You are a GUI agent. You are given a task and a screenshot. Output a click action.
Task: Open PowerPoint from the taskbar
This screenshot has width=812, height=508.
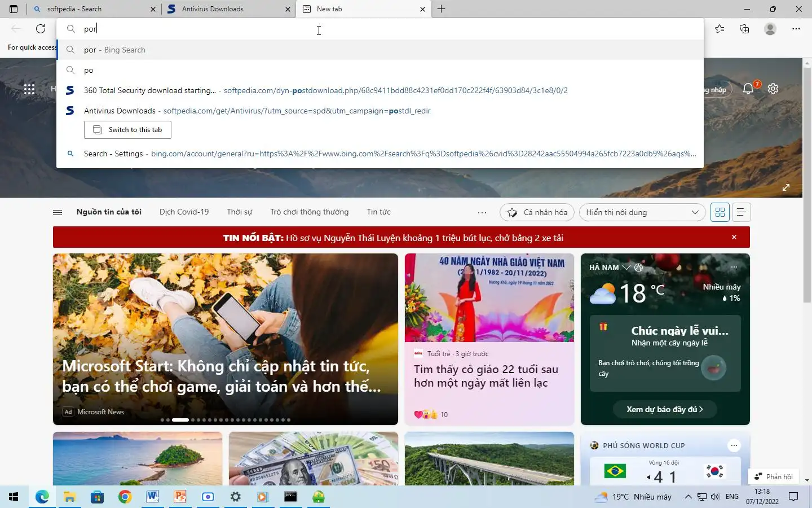pyautogui.click(x=180, y=497)
